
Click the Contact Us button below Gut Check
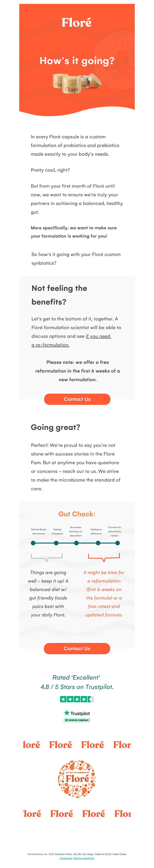[77, 648]
